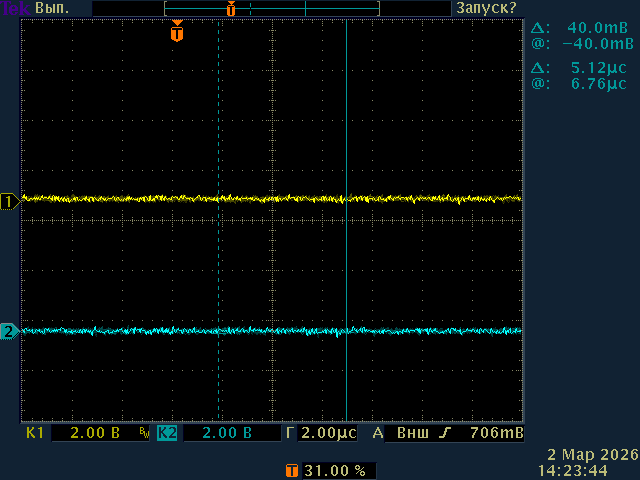Click the channel 2 ground marker

click(9, 331)
